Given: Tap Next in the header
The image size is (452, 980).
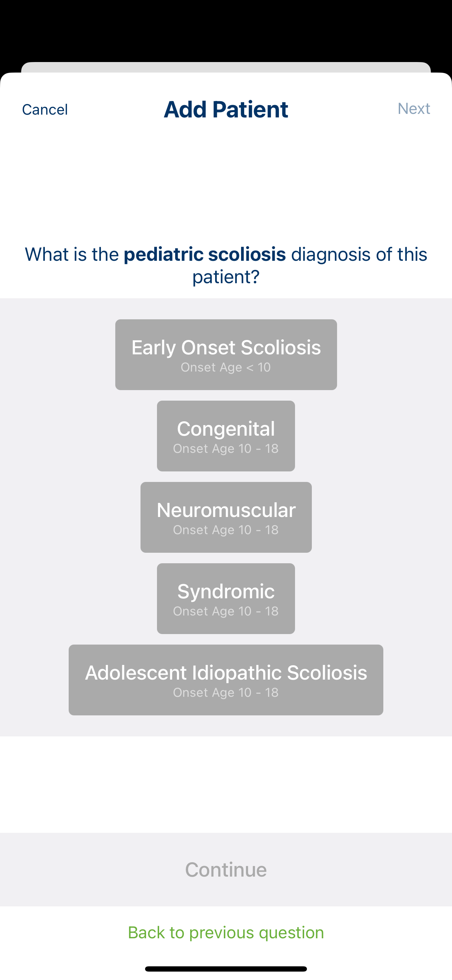Looking at the screenshot, I should pos(414,108).
